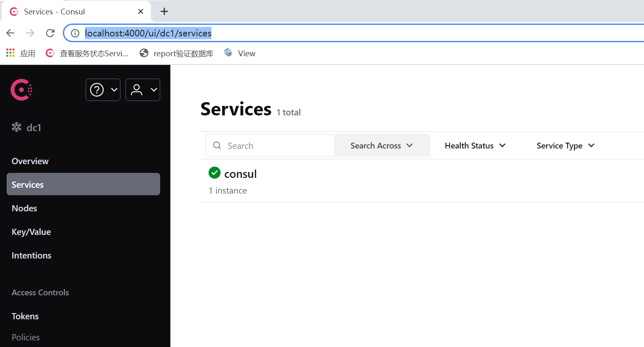The height and width of the screenshot is (347, 644).
Task: Click the '1 instance' text
Action: 228,191
